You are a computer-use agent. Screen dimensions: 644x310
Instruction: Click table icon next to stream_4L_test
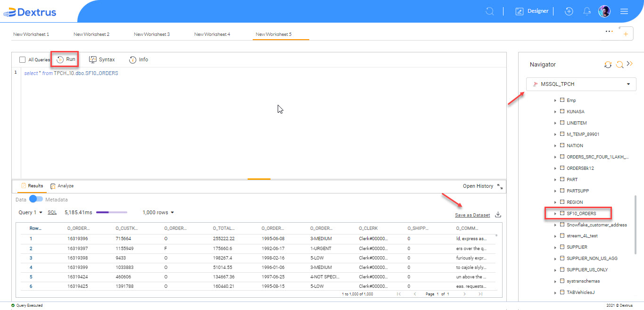tap(562, 236)
